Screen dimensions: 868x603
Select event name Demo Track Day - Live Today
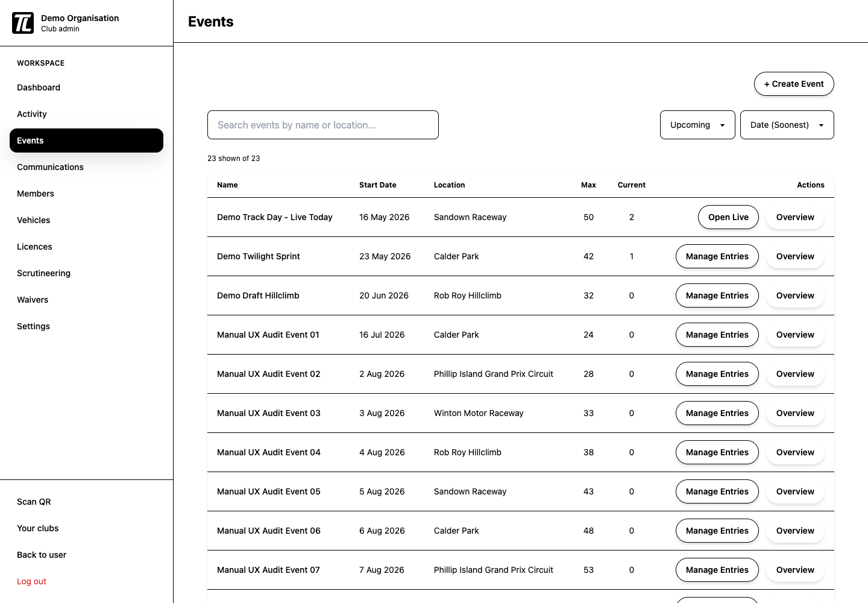(275, 217)
